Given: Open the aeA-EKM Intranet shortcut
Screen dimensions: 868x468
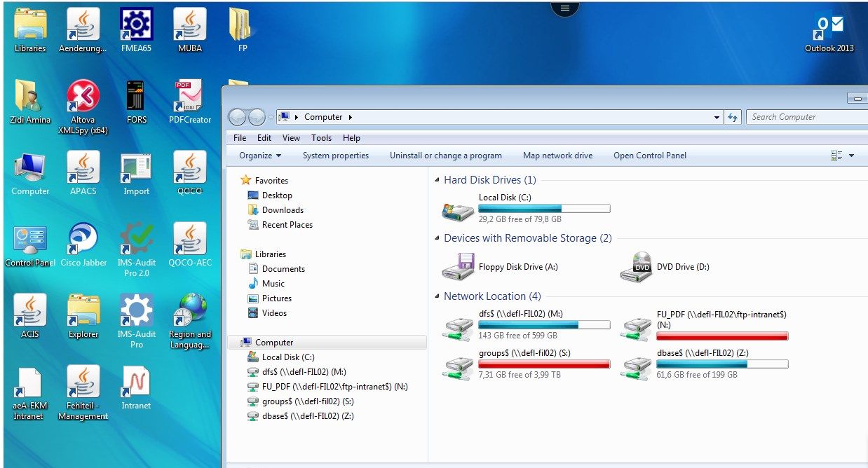Looking at the screenshot, I should pyautogui.click(x=30, y=394).
